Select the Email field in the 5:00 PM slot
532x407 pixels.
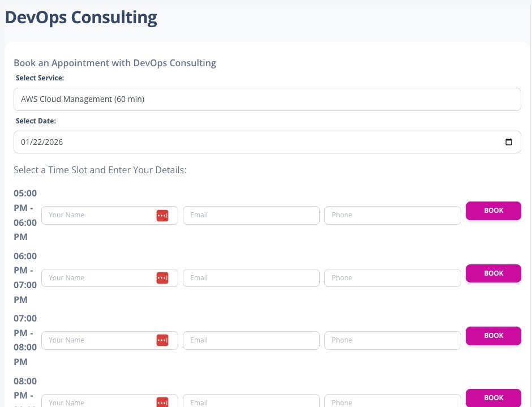click(251, 215)
